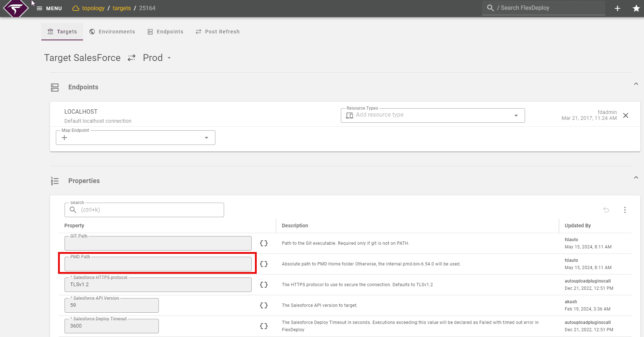Switch to the Post Refresh tab
This screenshot has width=644, height=337.
pos(218,32)
